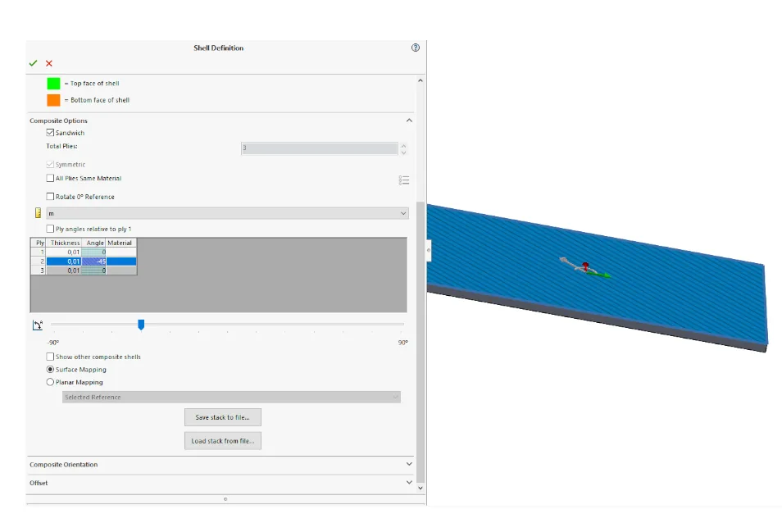Select ply 2 thickness cell

[x=64, y=261]
